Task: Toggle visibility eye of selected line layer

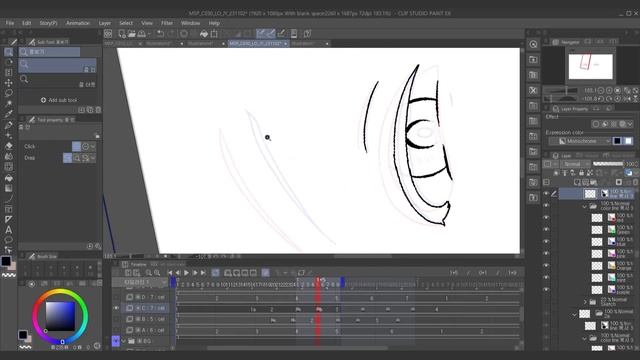Action: point(546,193)
